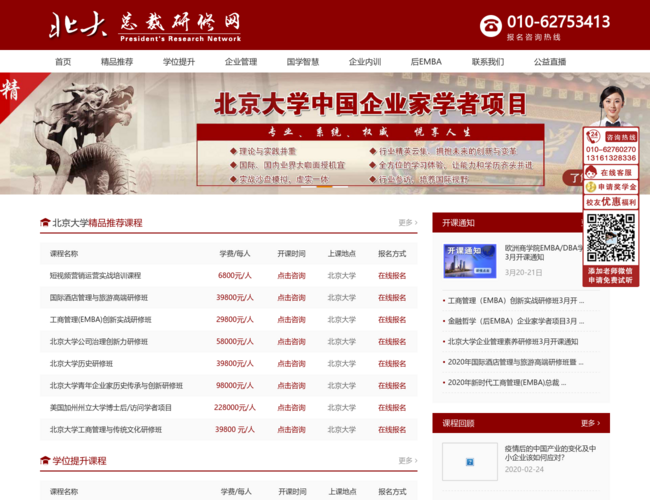This screenshot has width=650, height=500.
Task: Open 北京大学工商管理与传统文化研修班 course
Action: click(x=106, y=430)
